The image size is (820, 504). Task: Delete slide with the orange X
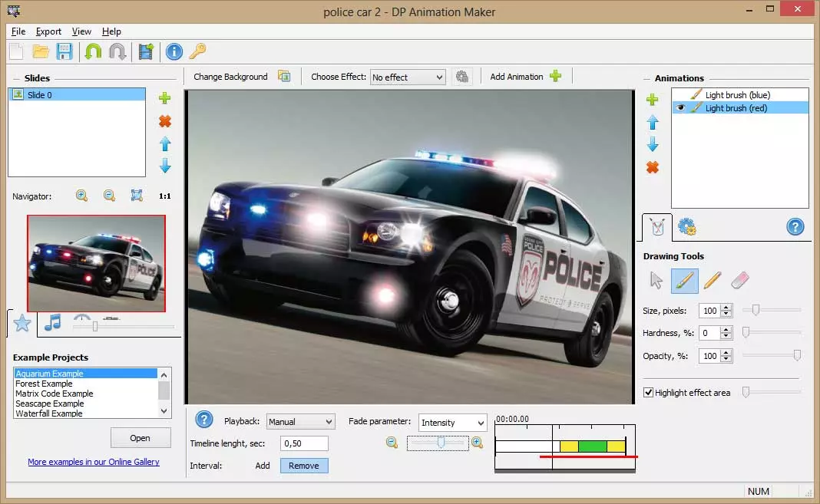pyautogui.click(x=165, y=121)
